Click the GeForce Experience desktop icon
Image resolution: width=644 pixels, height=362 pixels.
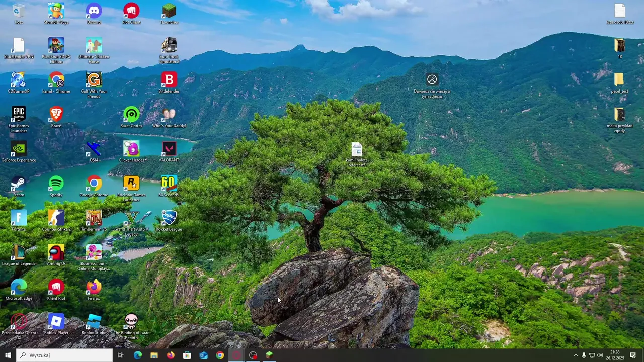pos(19,152)
